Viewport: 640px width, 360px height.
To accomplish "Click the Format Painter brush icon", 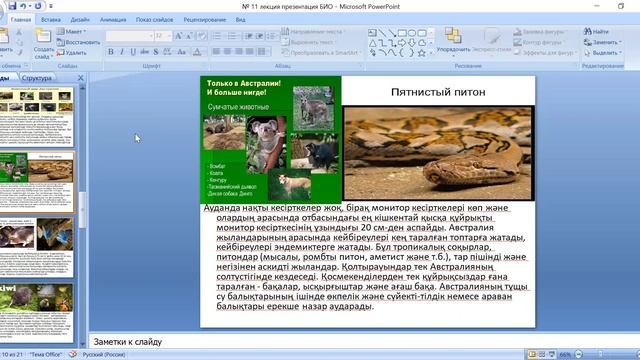I will pyautogui.click(x=19, y=52).
